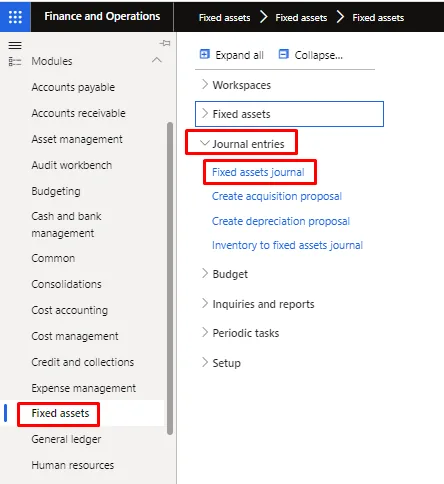Open Create acquisition proposal link

(277, 196)
